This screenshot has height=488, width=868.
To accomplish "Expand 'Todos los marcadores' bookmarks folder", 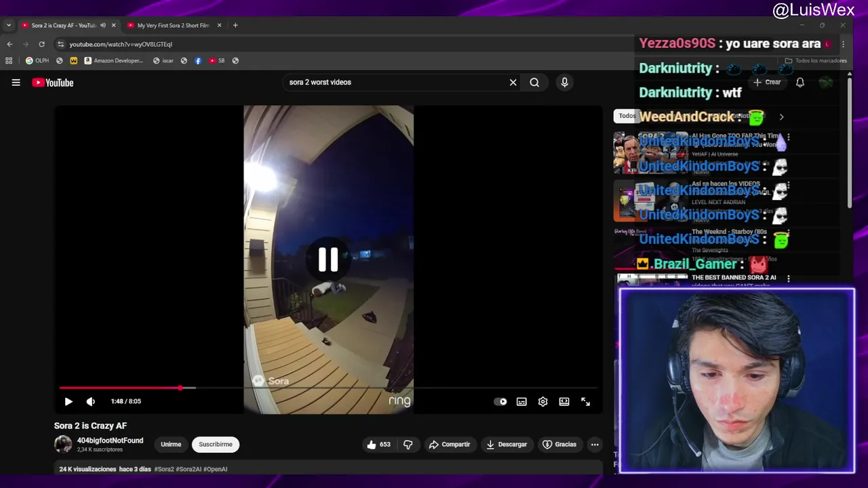I will pyautogui.click(x=815, y=60).
